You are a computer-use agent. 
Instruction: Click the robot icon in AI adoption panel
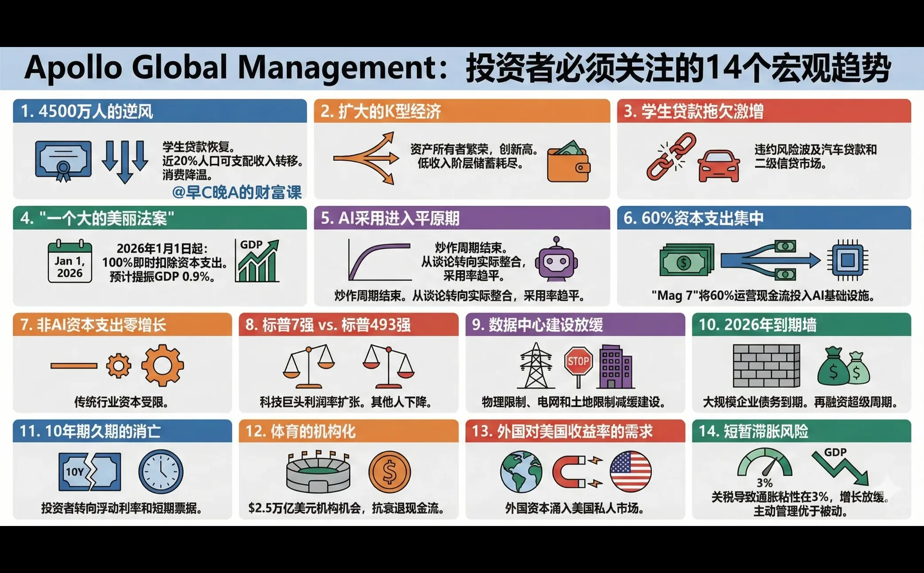tap(556, 262)
